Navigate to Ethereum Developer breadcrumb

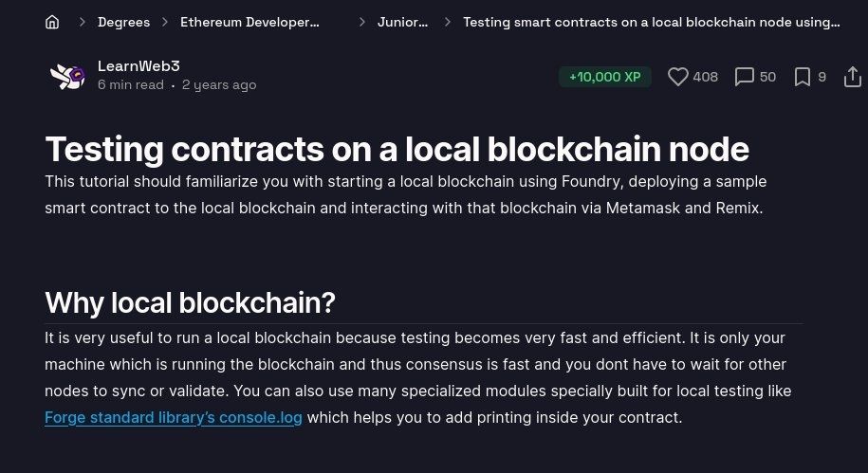point(249,22)
